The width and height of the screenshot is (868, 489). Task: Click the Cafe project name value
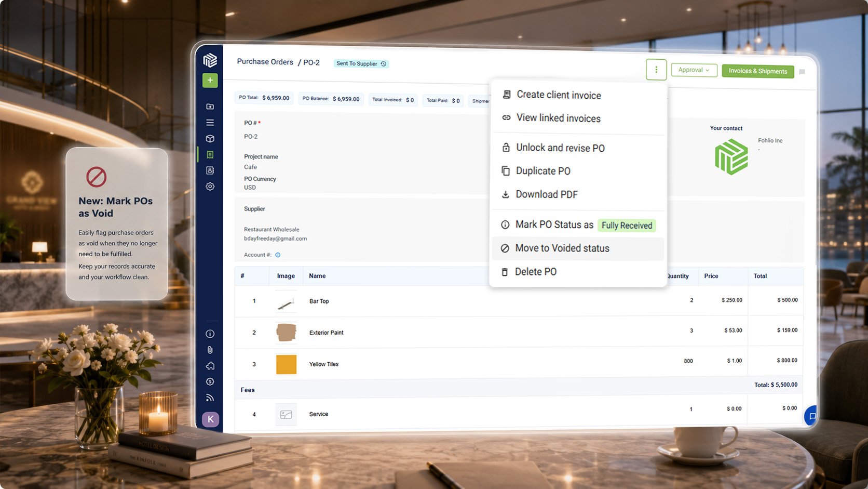coord(250,167)
